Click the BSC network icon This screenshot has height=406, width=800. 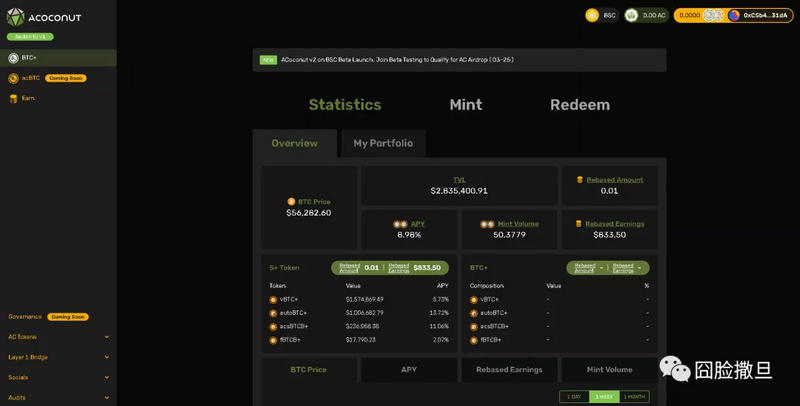[592, 15]
